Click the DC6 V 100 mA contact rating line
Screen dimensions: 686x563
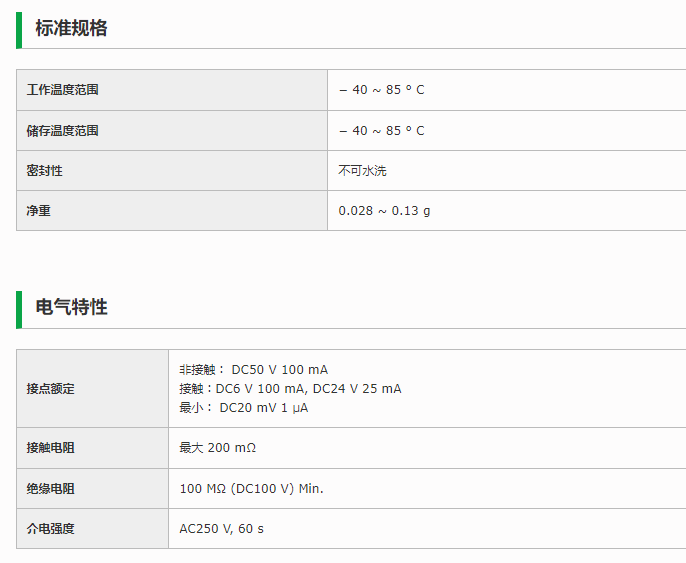click(x=290, y=389)
